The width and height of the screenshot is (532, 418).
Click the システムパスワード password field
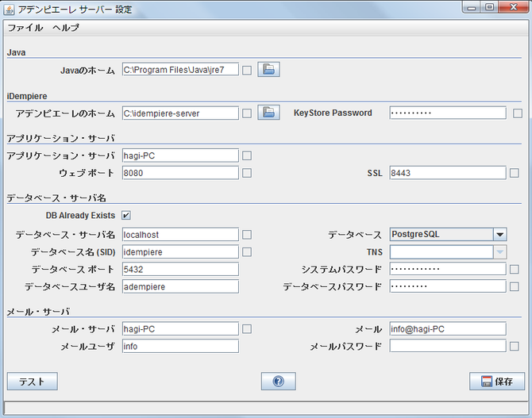[448, 269]
